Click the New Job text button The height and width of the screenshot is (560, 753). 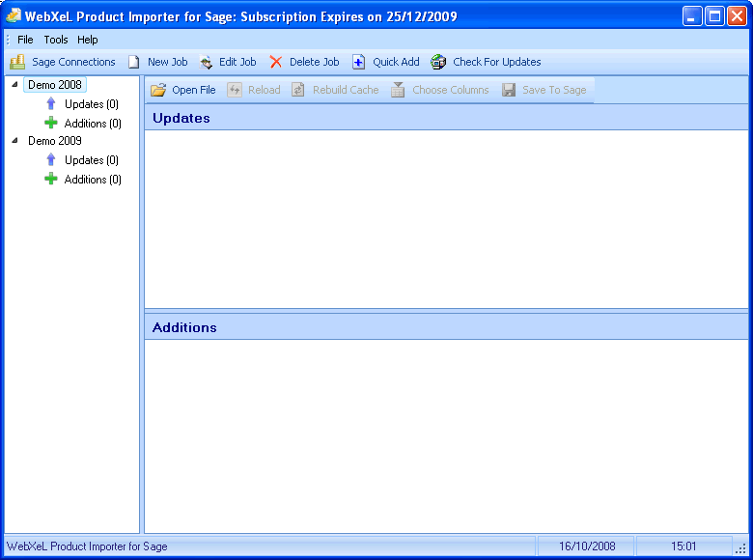point(168,62)
